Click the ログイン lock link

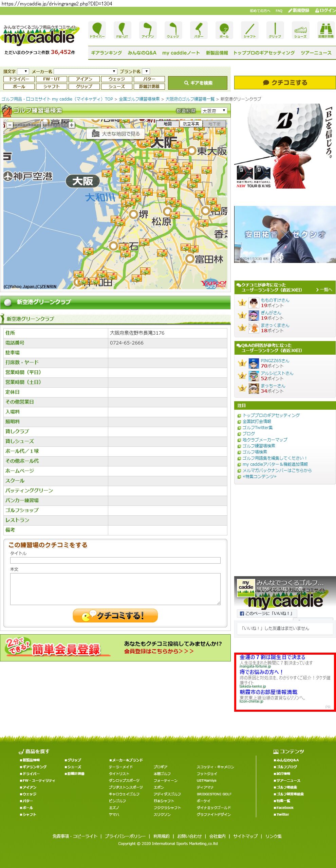(x=325, y=11)
